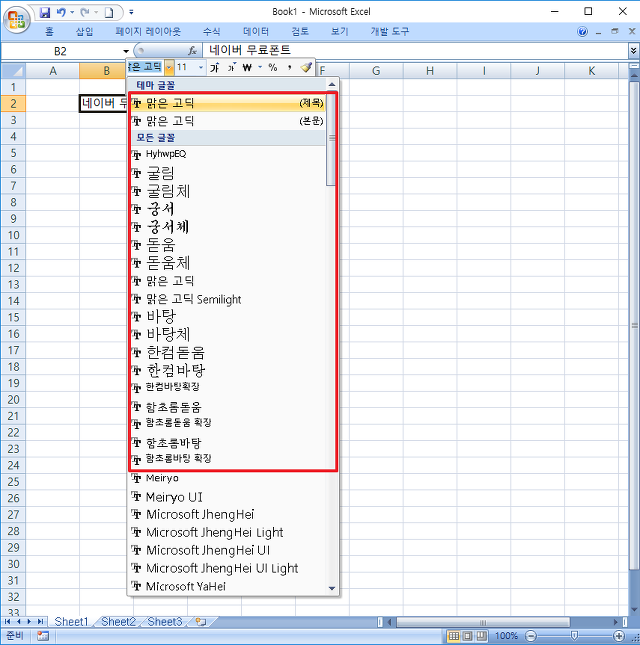Open the 보기 ribbon tab
Screen dimensions: 640x645
click(x=340, y=31)
